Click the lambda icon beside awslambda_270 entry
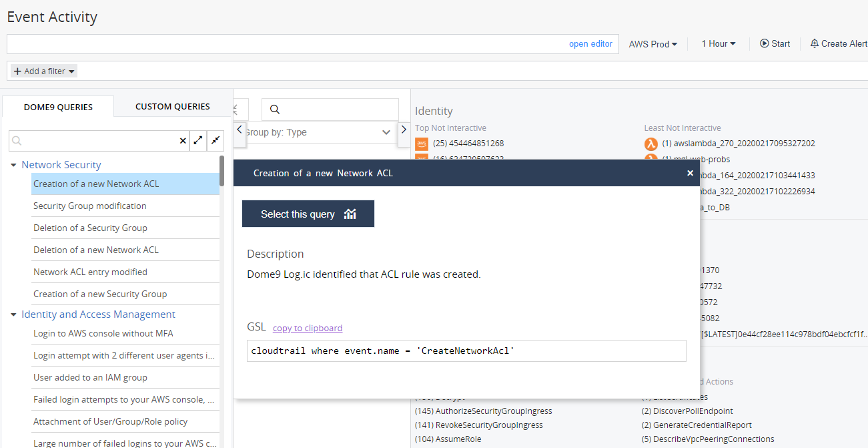 [x=650, y=144]
